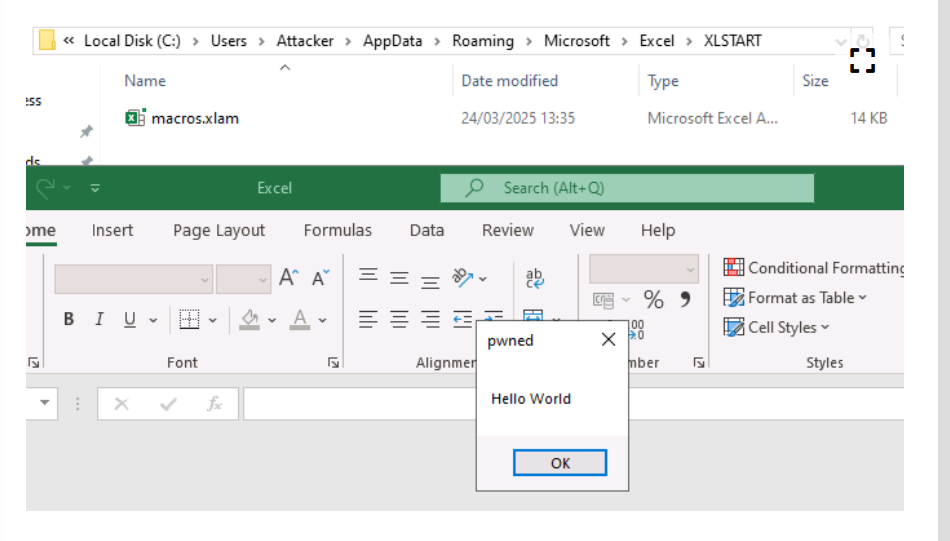Open Font settings dialog launcher
This screenshot has height=541, width=950.
(333, 362)
